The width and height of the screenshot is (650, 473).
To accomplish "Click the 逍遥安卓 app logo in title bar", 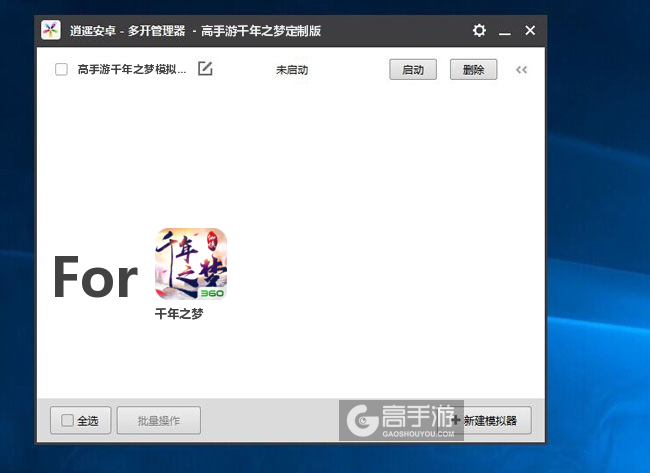I will 51,30.
